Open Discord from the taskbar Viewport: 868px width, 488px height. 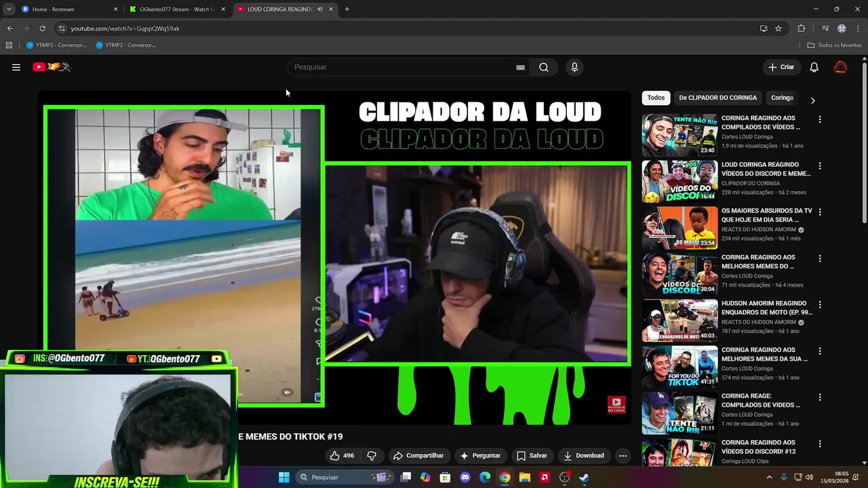pos(465,477)
